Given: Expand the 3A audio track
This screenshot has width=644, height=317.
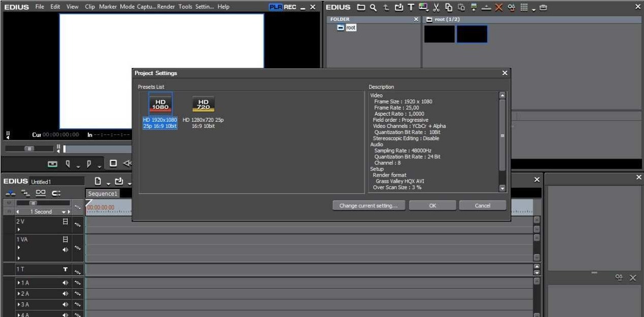Looking at the screenshot, I should point(19,305).
